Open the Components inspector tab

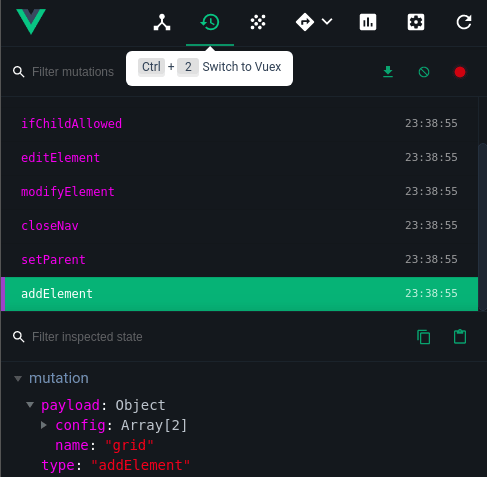(x=162, y=22)
